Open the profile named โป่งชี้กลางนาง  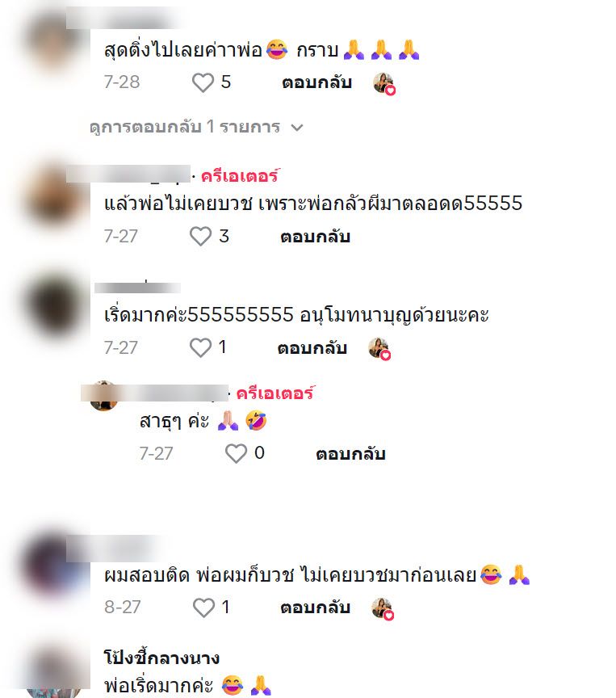click(161, 658)
